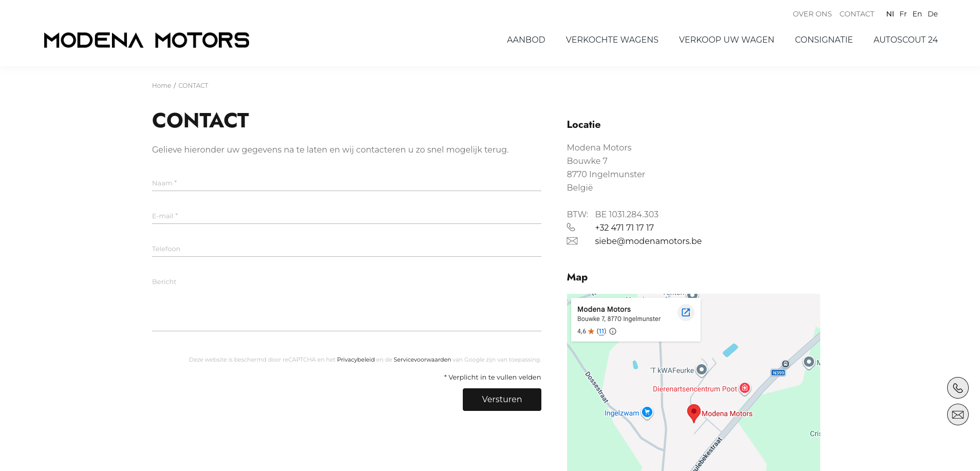Click the Modena Motors logo
The width and height of the screenshot is (980, 471).
(x=146, y=40)
